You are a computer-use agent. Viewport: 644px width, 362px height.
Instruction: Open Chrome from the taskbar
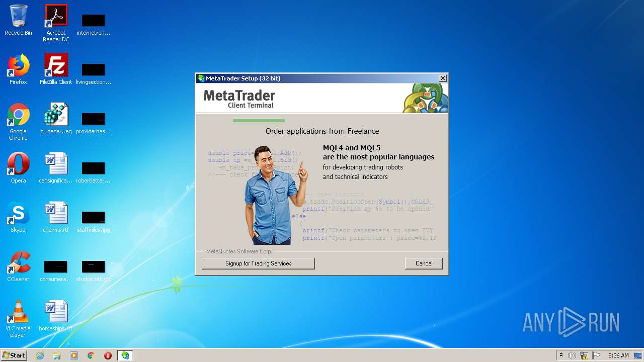(91, 355)
